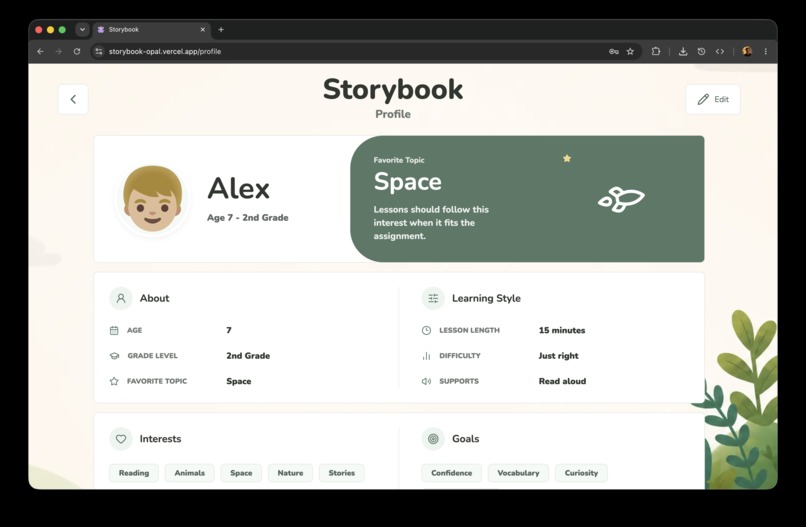Open the browser Downloads icon
Screen dimensions: 806x527
683,51
